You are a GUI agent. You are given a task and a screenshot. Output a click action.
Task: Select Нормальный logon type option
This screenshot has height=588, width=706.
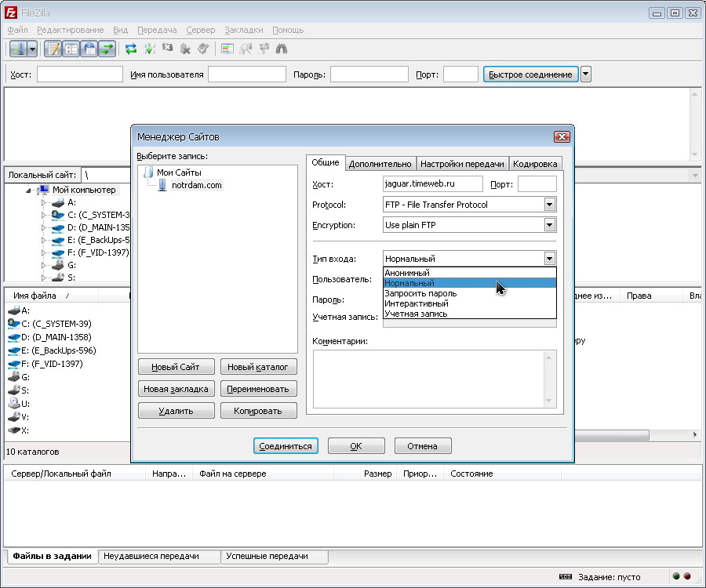tap(470, 283)
